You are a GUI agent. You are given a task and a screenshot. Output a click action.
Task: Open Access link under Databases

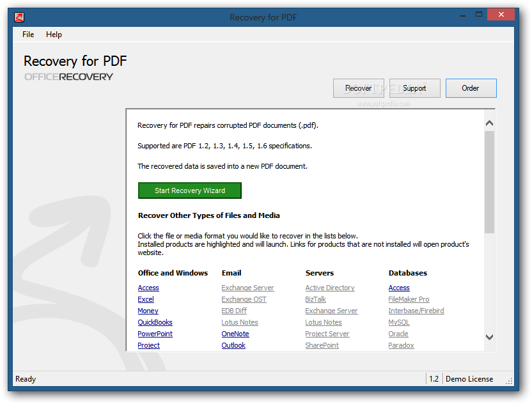[x=399, y=288]
